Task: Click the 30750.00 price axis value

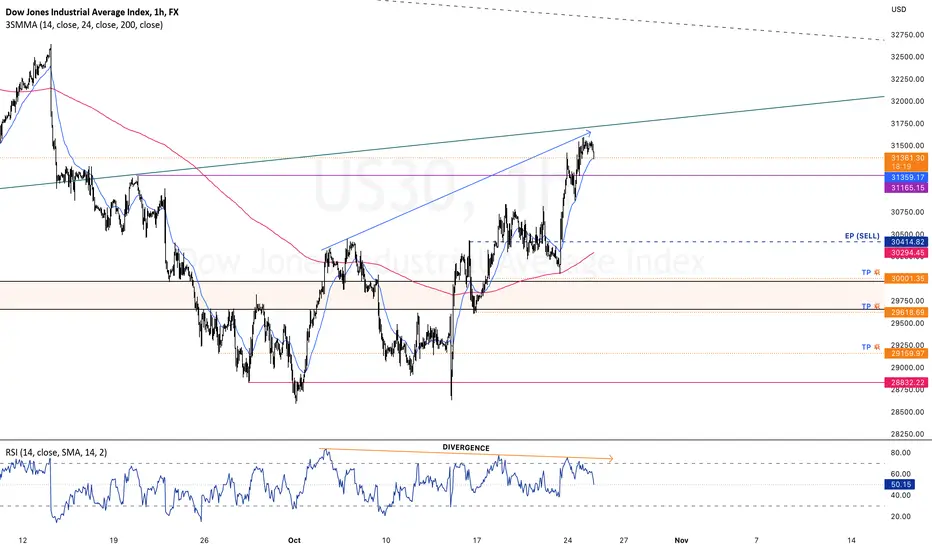Action: [x=907, y=212]
